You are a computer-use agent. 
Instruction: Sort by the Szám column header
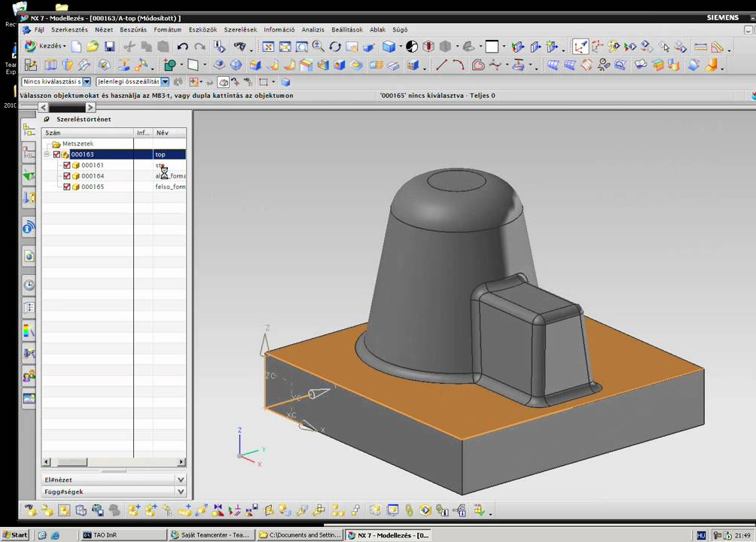[88, 132]
